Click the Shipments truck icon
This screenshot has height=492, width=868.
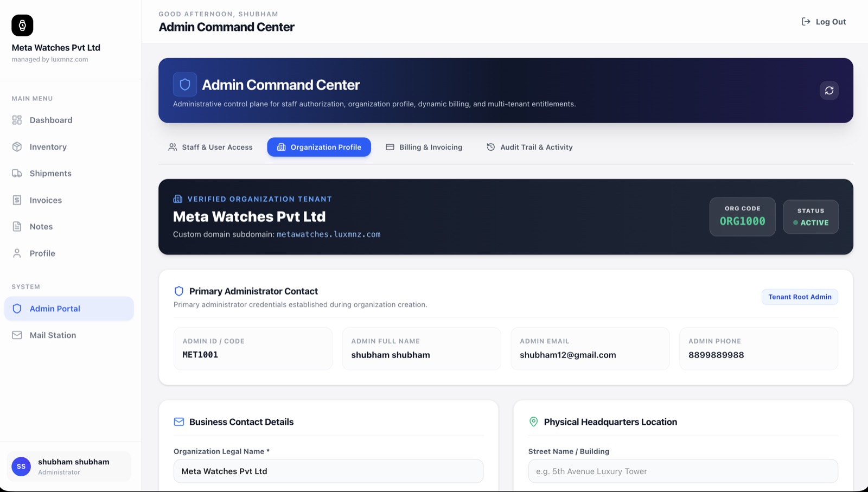click(x=17, y=173)
